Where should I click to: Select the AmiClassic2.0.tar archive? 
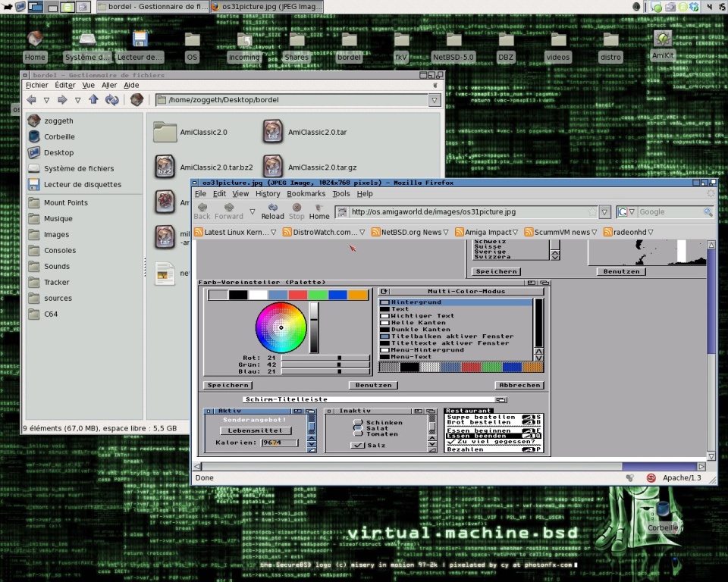pos(305,132)
